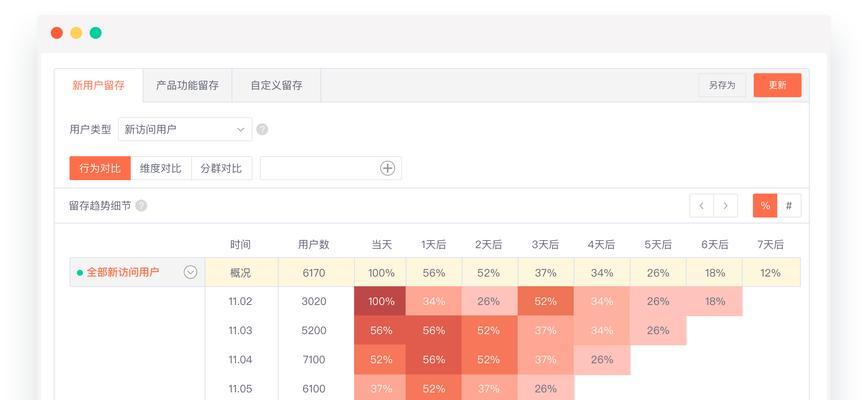The image size is (868, 400).
Task: Click the 3020 user count cell
Action: [314, 302]
